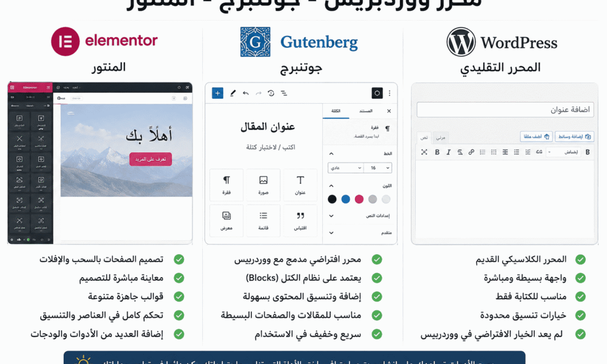Screen dimensions: 607x364
Task: Switch to the المستند document tab
Action: point(365,111)
